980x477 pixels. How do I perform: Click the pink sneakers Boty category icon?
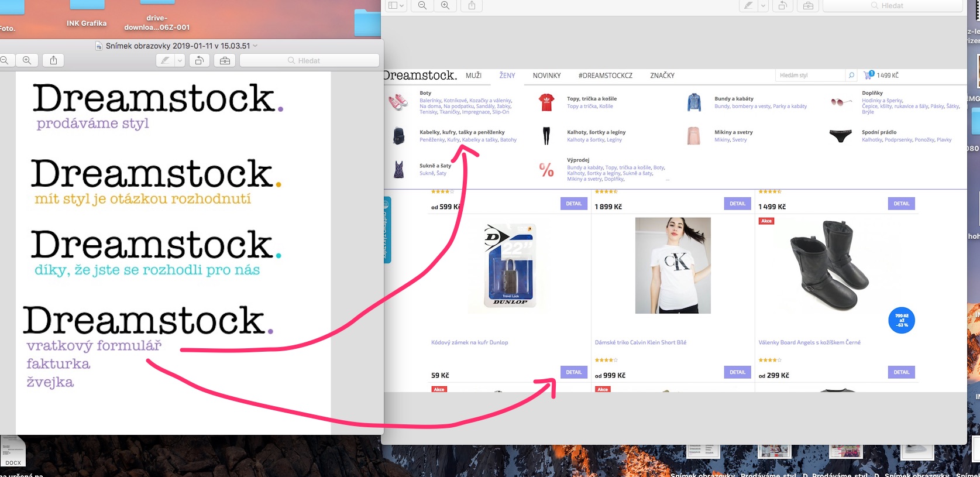pyautogui.click(x=398, y=102)
